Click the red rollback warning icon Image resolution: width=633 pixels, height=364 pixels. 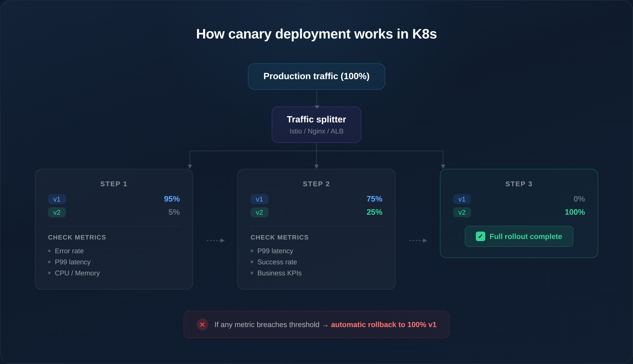pyautogui.click(x=202, y=324)
